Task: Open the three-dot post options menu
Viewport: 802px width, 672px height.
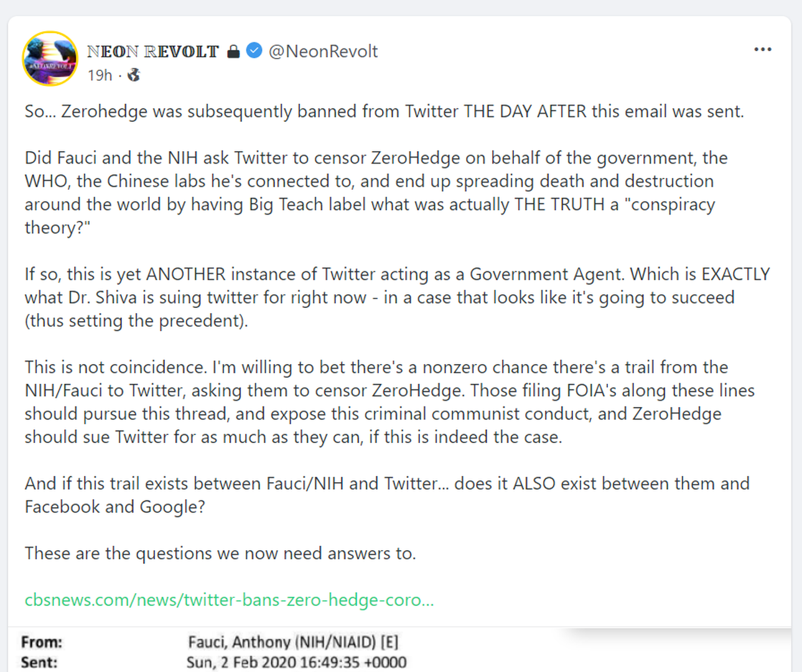Action: click(762, 50)
